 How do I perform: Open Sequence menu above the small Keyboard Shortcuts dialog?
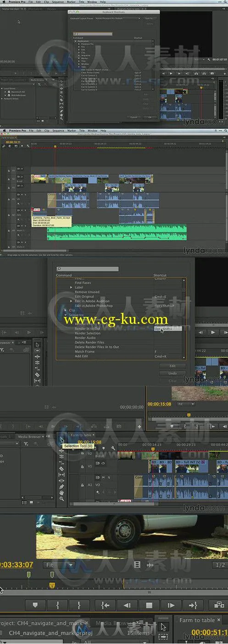coord(58,2)
